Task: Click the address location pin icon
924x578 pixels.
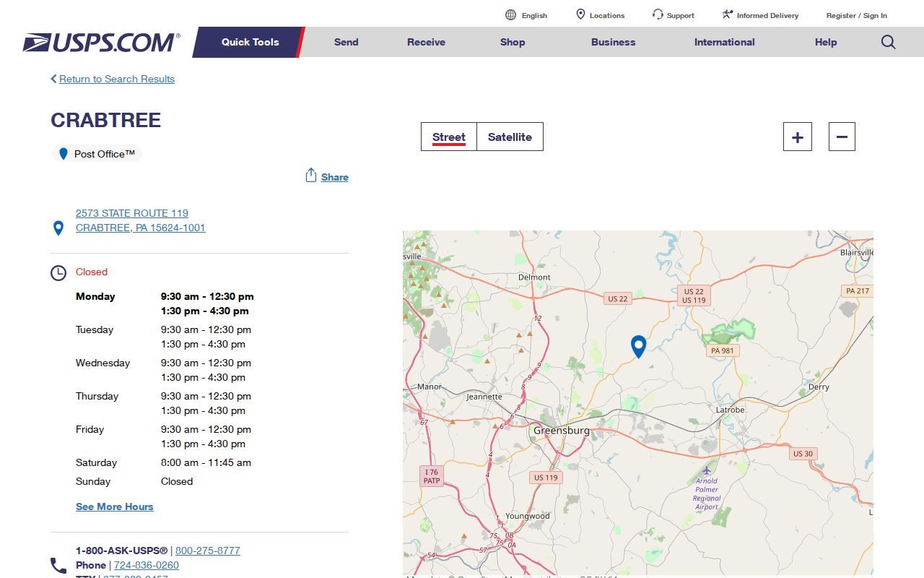Action: click(58, 228)
